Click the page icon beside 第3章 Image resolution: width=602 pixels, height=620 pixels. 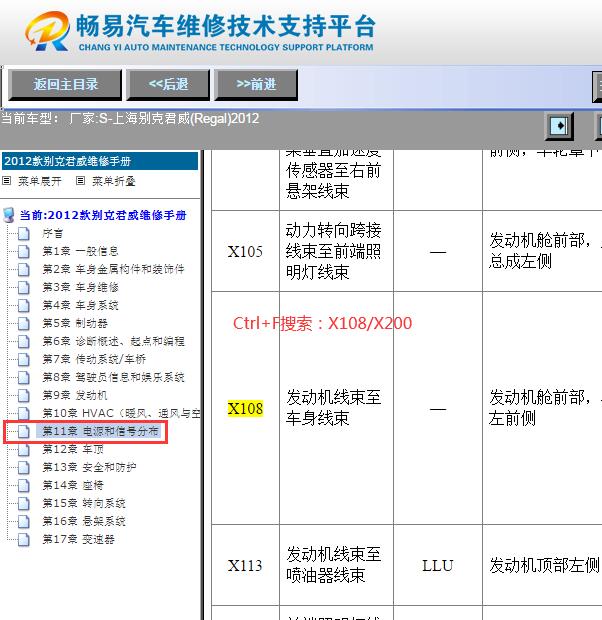pos(24,287)
